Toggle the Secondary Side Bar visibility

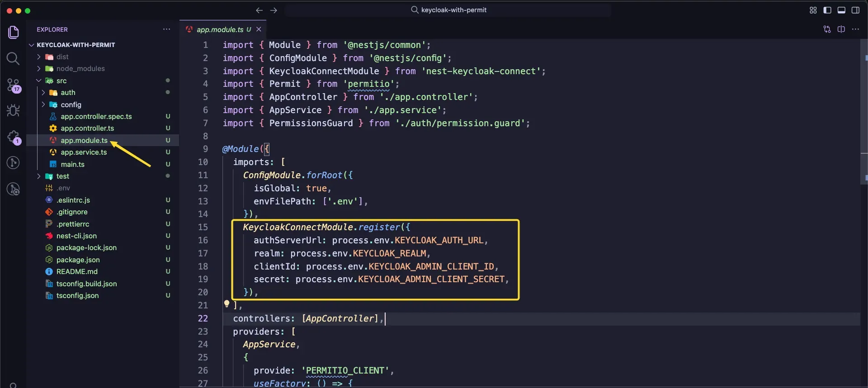point(855,10)
